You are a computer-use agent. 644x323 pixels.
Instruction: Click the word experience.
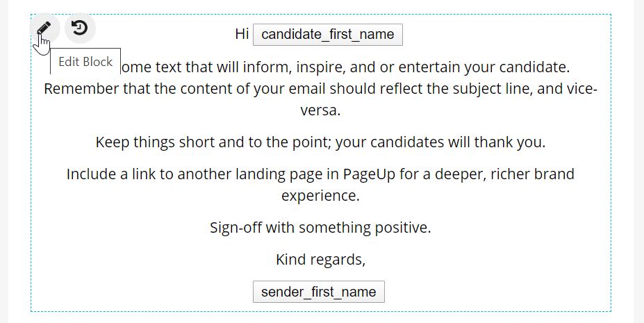pyautogui.click(x=320, y=195)
